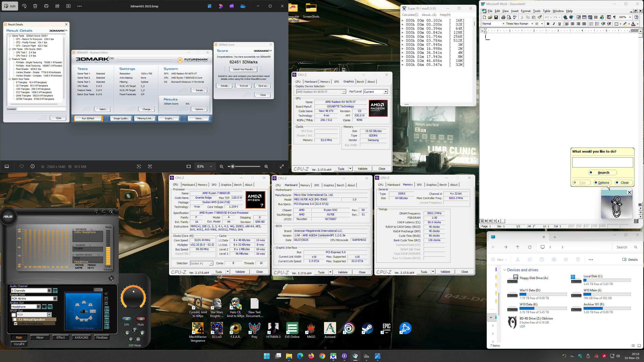The width and height of the screenshot is (644, 362).
Task: Toggle the HF DSP mode button
Action: [x=131, y=340]
